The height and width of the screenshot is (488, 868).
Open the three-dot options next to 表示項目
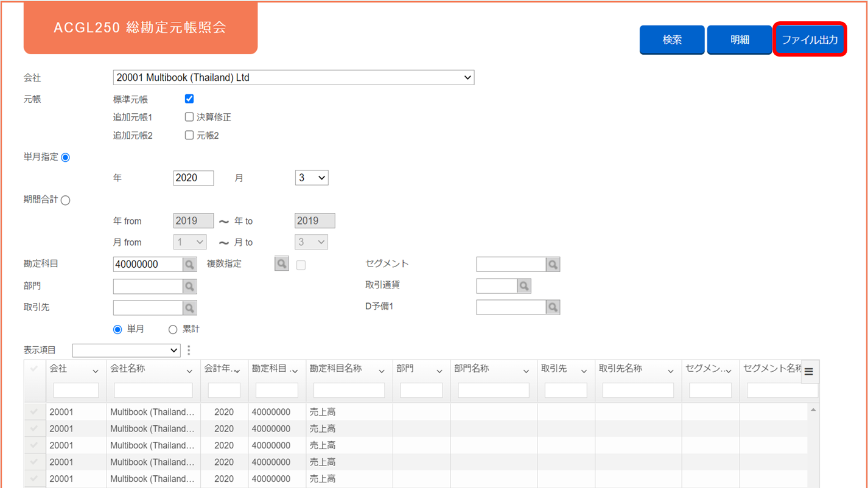[x=189, y=350]
